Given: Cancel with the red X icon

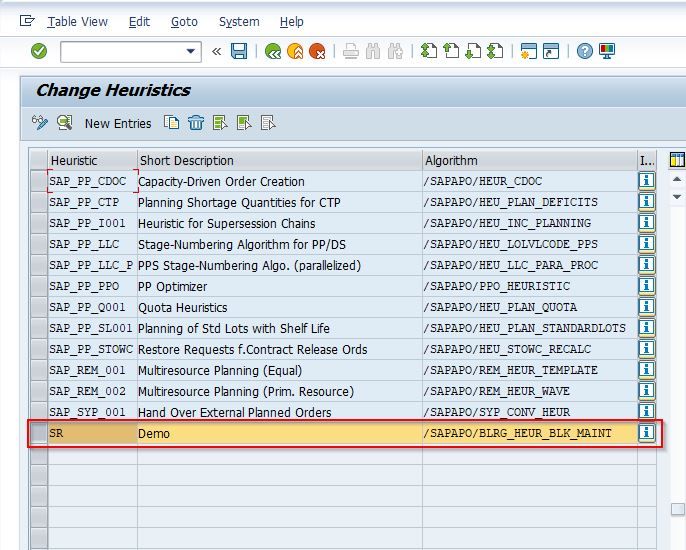Looking at the screenshot, I should pyautogui.click(x=317, y=51).
